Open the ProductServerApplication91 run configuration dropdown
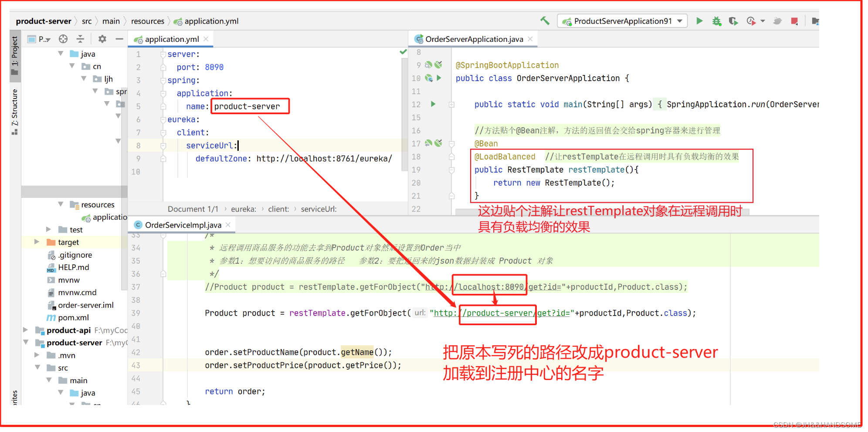Screen dimensions: 868x432 click(x=622, y=21)
